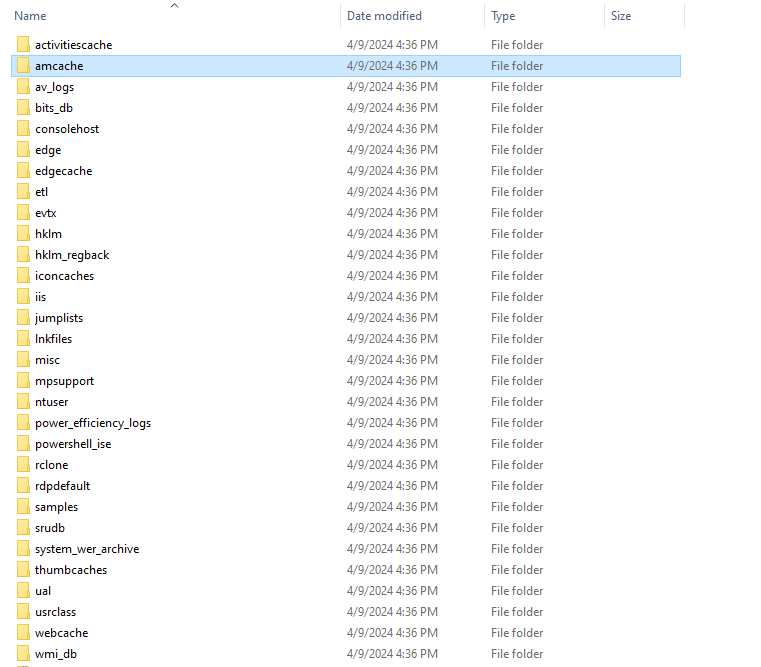This screenshot has width=761, height=667.
Task: Select the amcache folder name
Action: point(59,66)
